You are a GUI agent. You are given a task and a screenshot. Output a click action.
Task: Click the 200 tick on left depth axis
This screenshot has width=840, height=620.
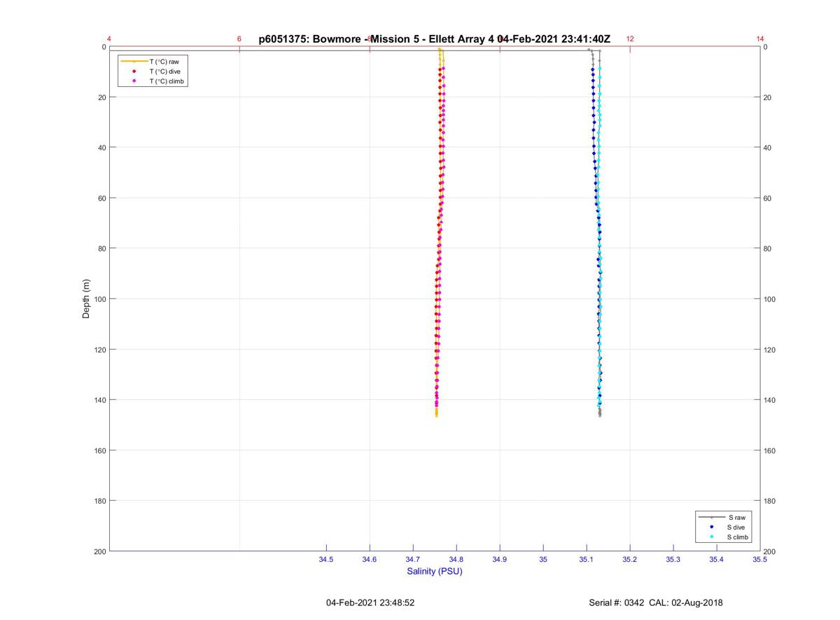point(99,551)
